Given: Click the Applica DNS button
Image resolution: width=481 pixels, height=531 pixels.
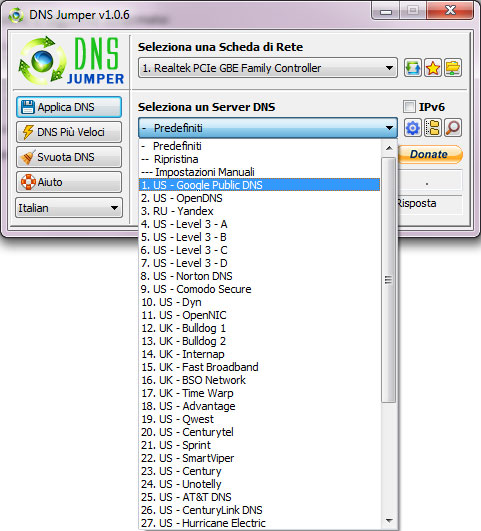Looking at the screenshot, I should click(69, 107).
